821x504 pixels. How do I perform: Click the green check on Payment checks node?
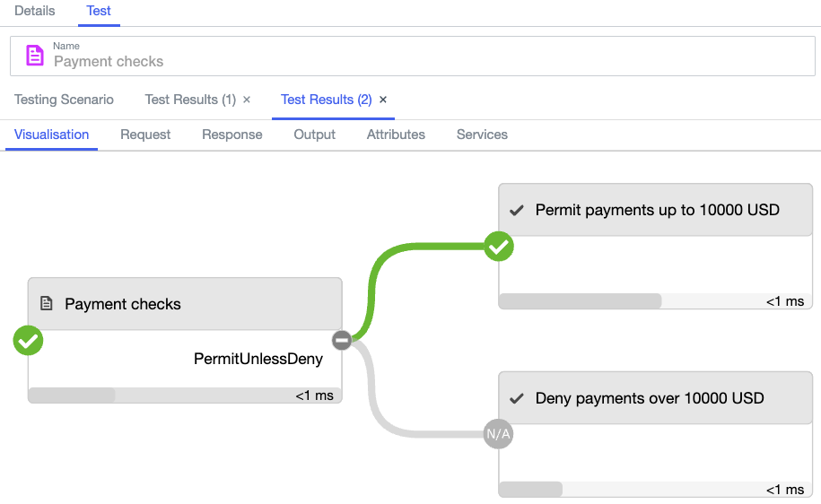tap(29, 341)
